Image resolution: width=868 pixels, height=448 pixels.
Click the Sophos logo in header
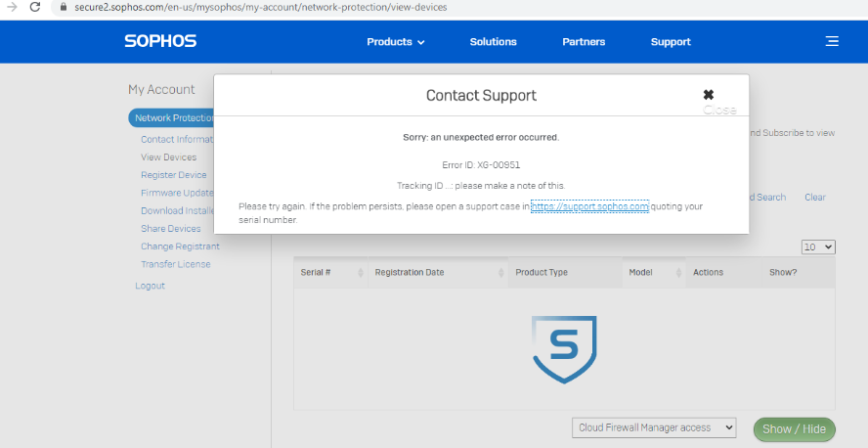160,41
